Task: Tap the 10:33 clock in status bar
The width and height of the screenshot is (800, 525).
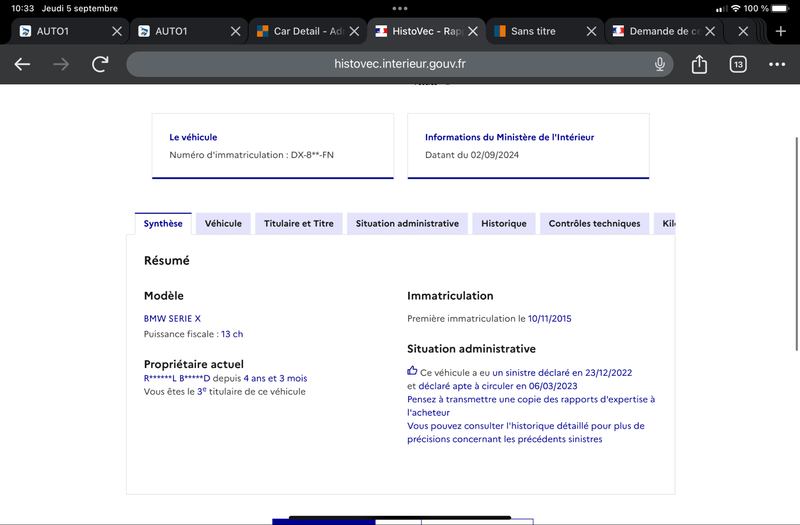Action: click(22, 8)
